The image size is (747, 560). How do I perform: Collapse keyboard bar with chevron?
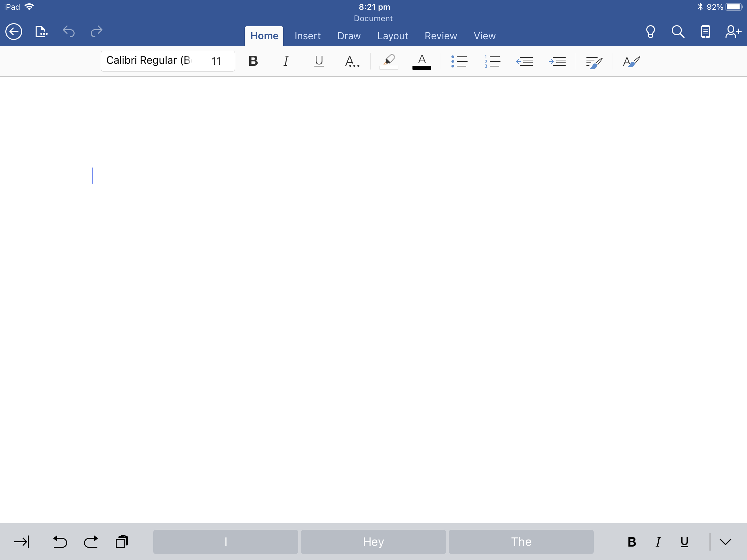726,542
